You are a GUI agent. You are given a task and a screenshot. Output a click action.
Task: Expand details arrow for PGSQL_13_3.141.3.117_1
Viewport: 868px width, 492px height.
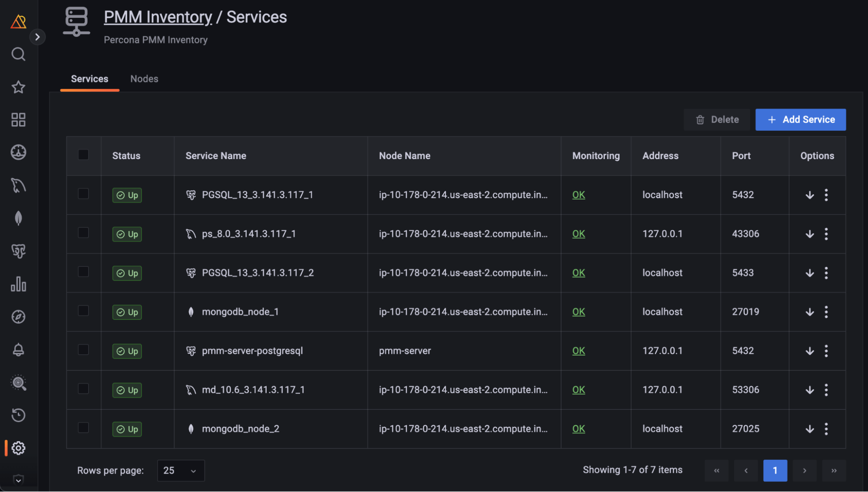click(x=809, y=195)
